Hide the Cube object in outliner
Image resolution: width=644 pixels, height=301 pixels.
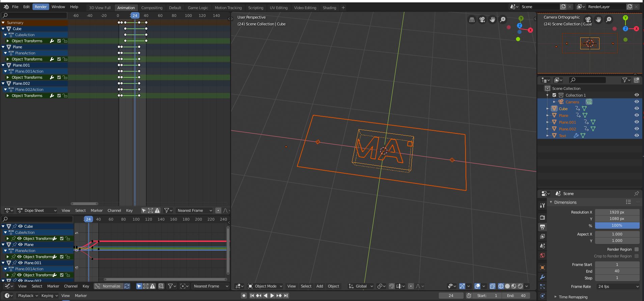point(637,108)
